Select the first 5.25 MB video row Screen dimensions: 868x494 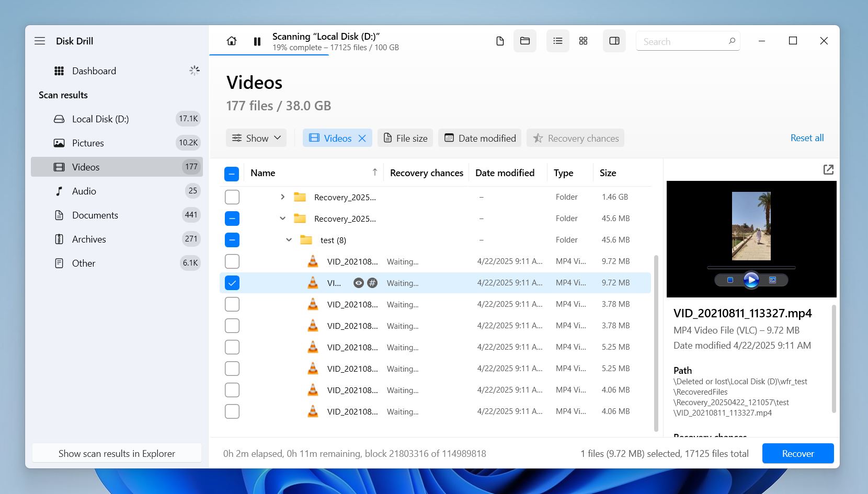tap(435, 347)
